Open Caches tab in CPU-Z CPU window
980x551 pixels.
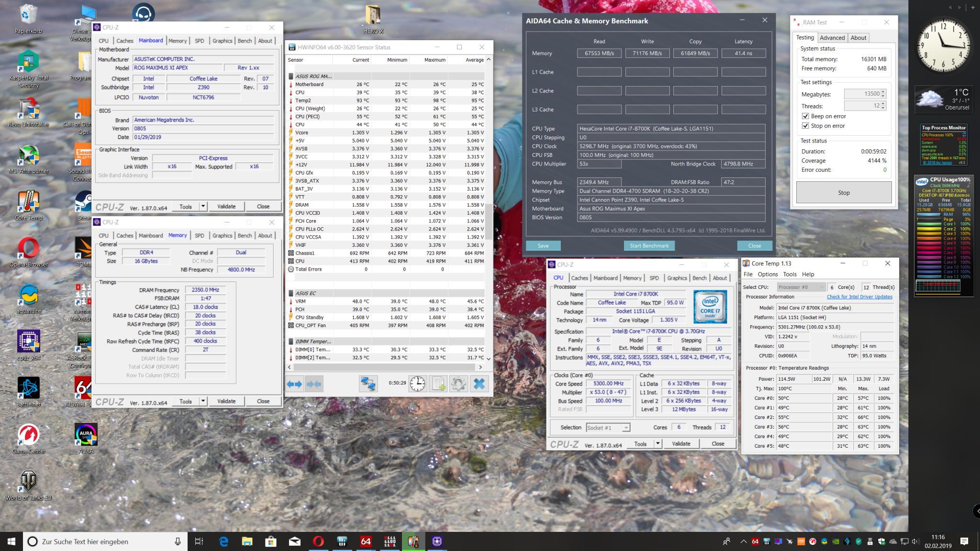579,278
